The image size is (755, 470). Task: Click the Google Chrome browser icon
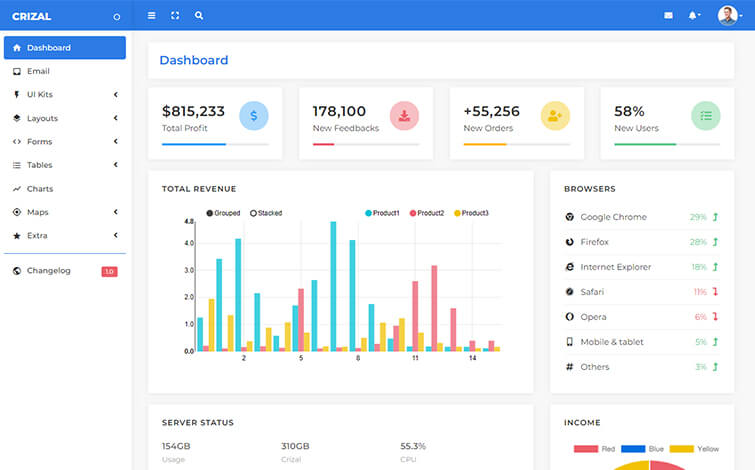570,217
